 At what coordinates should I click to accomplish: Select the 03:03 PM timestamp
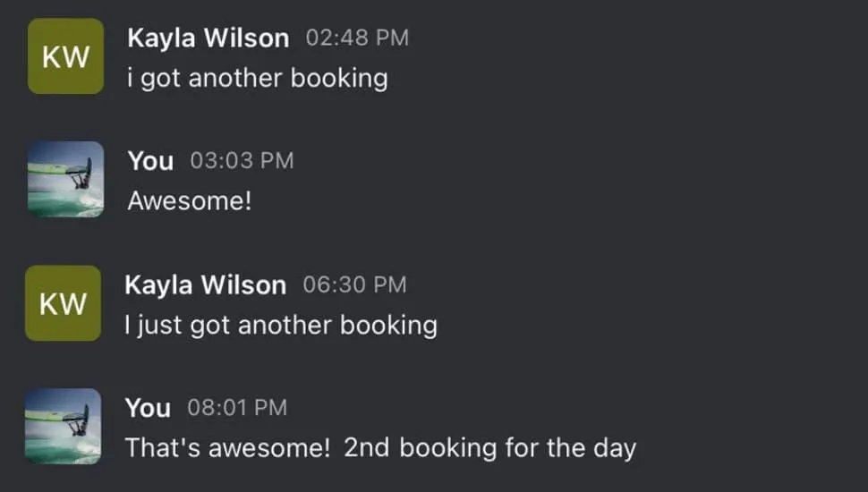tap(242, 160)
